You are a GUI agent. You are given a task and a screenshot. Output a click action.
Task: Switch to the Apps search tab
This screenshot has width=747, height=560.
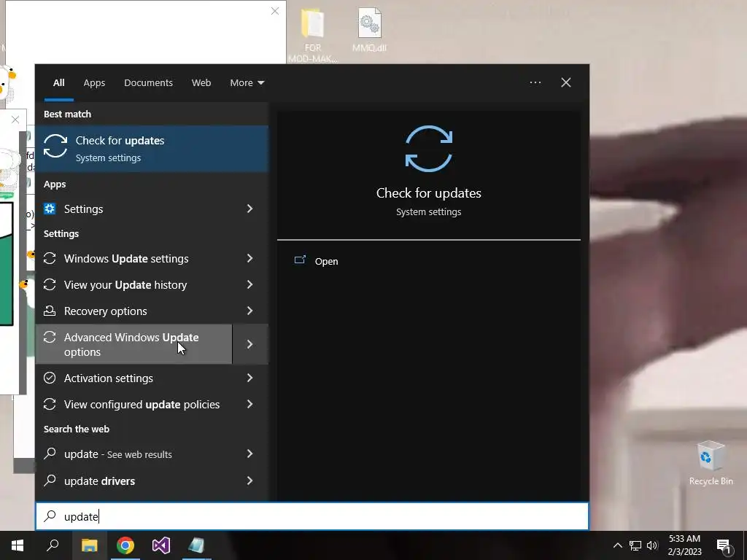coord(94,83)
